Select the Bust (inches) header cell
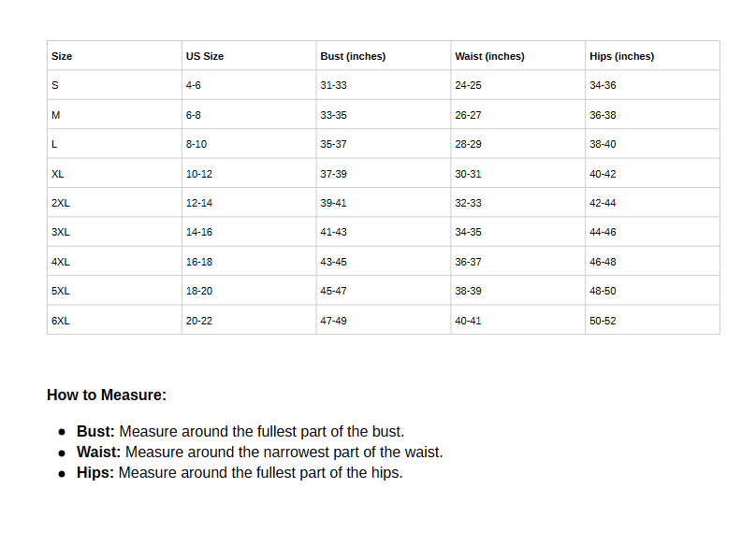 (x=384, y=56)
